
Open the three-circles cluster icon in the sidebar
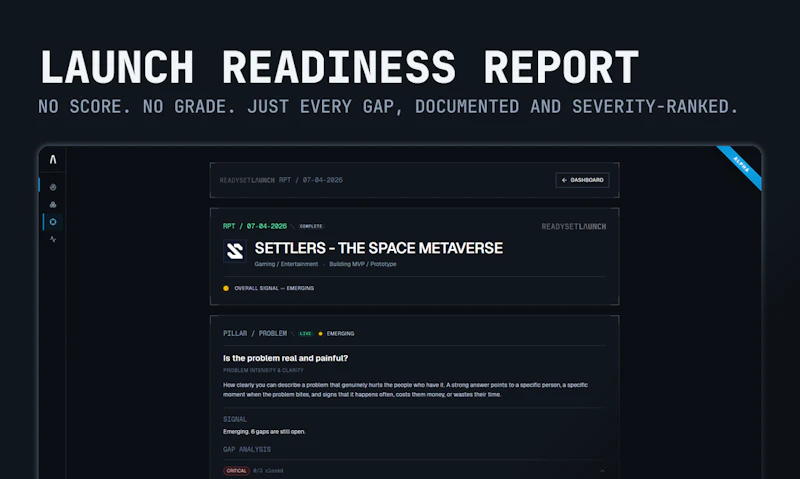(53, 205)
